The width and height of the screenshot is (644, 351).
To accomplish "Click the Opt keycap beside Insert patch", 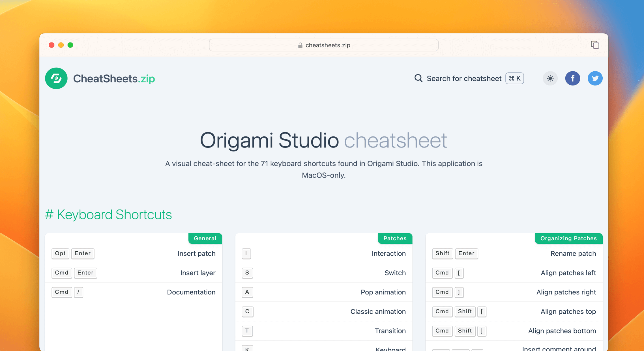I will pyautogui.click(x=60, y=254).
